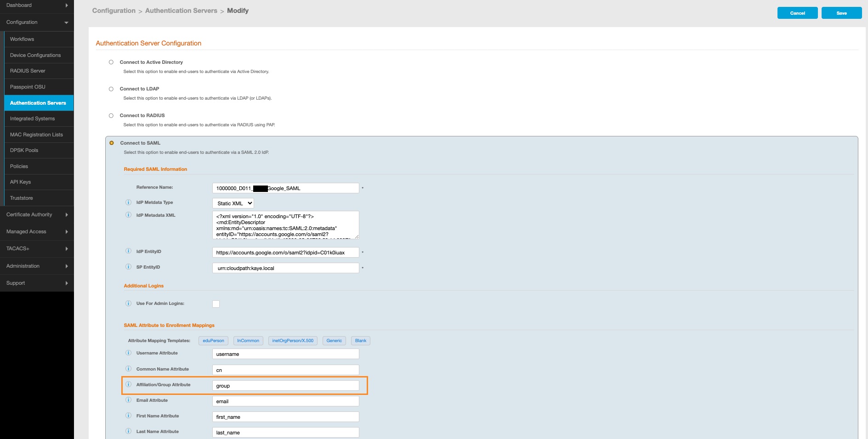Save the authentication server configuration
Image resolution: width=868 pixels, height=439 pixels.
841,13
